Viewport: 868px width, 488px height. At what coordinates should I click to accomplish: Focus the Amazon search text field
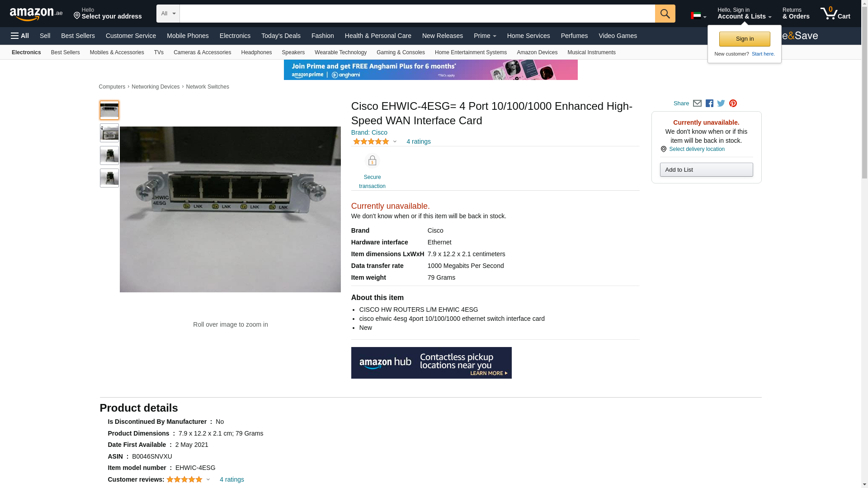click(417, 14)
